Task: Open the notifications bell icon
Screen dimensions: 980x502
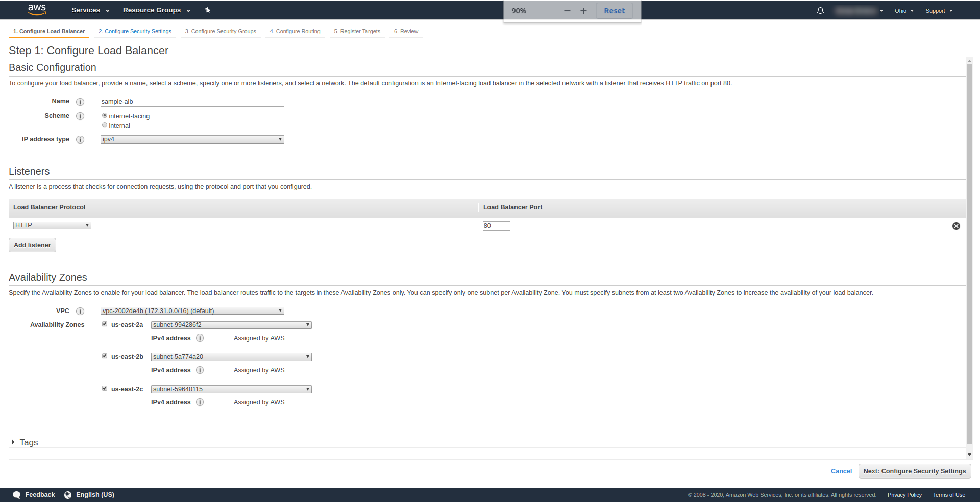Action: coord(820,11)
